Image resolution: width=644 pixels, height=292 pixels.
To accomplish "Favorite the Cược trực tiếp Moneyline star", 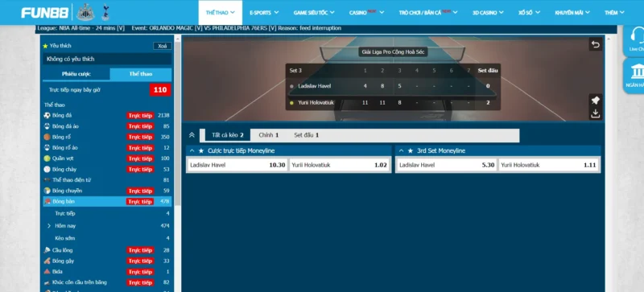I will (201, 150).
